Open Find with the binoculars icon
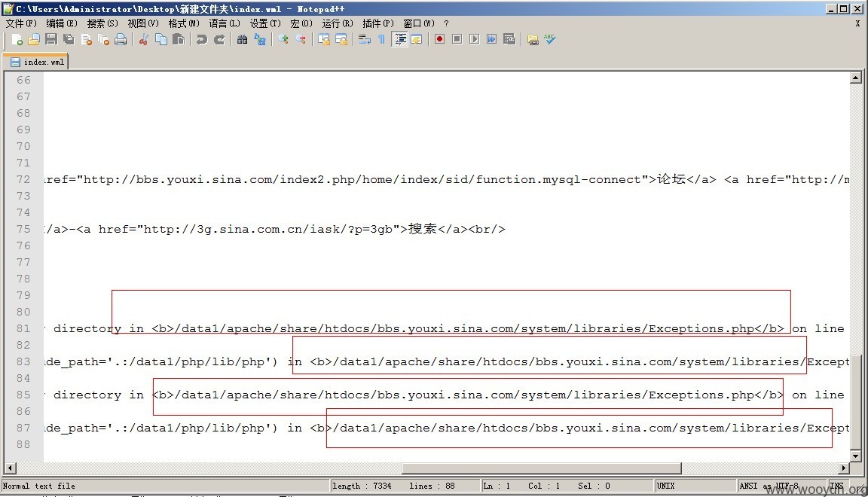 243,39
